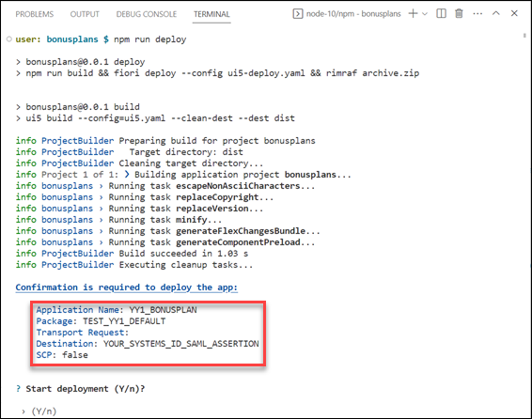This screenshot has width=532, height=419.
Task: Close the terminal panel
Action: (x=514, y=13)
